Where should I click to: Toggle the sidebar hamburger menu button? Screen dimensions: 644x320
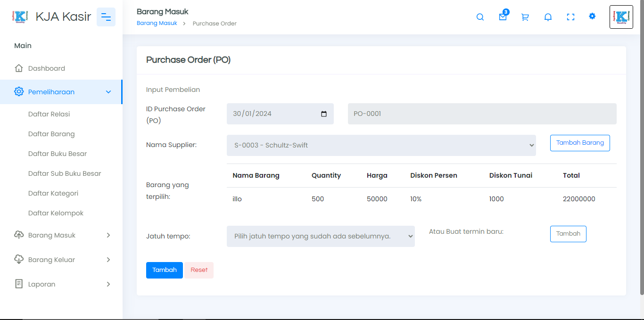(x=106, y=17)
